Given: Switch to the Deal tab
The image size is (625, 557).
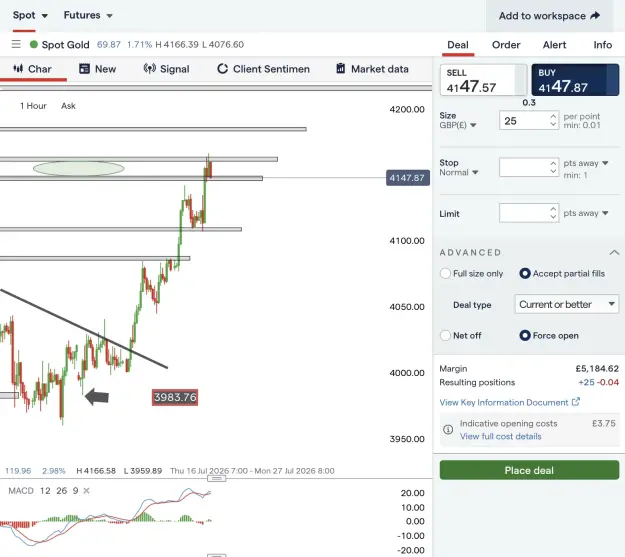Looking at the screenshot, I should tap(458, 45).
